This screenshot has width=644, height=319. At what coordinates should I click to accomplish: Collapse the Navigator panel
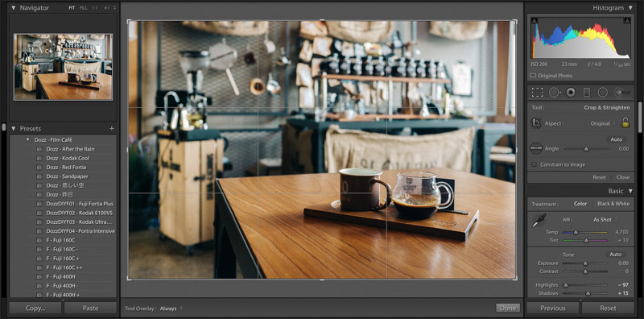click(13, 8)
